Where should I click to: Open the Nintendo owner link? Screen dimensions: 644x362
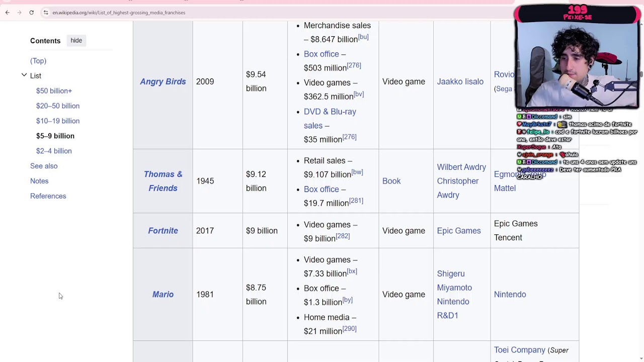coord(510,295)
